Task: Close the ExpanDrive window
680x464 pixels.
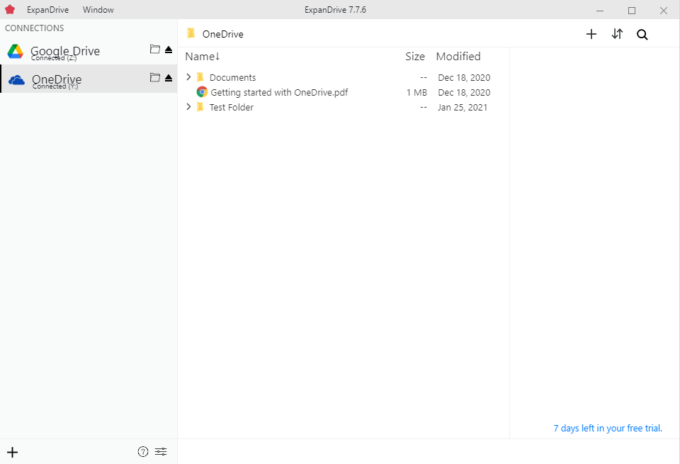Action: coord(664,10)
